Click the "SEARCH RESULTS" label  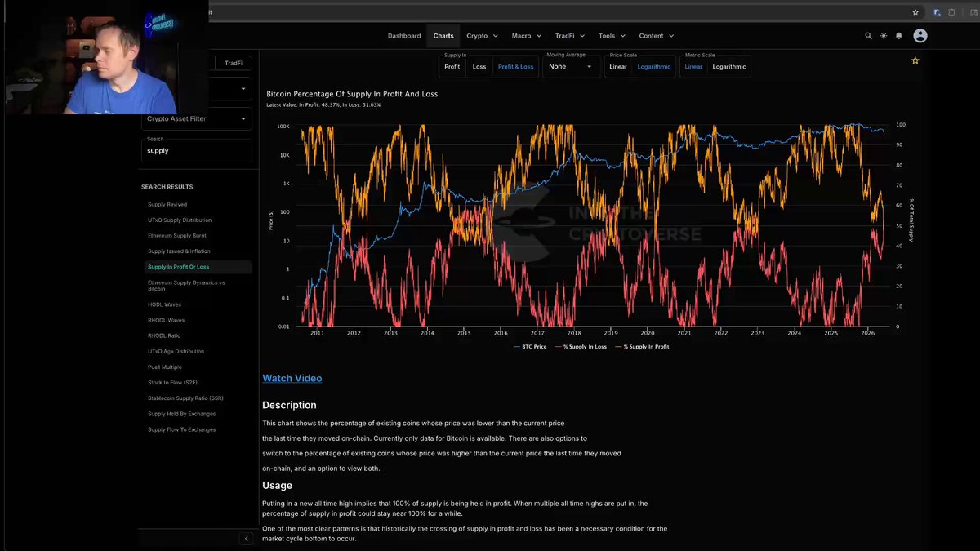point(167,187)
